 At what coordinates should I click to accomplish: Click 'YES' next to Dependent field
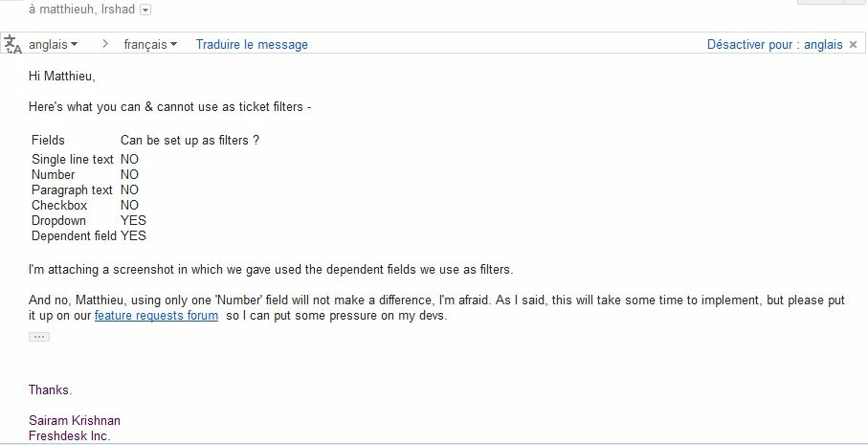133,235
